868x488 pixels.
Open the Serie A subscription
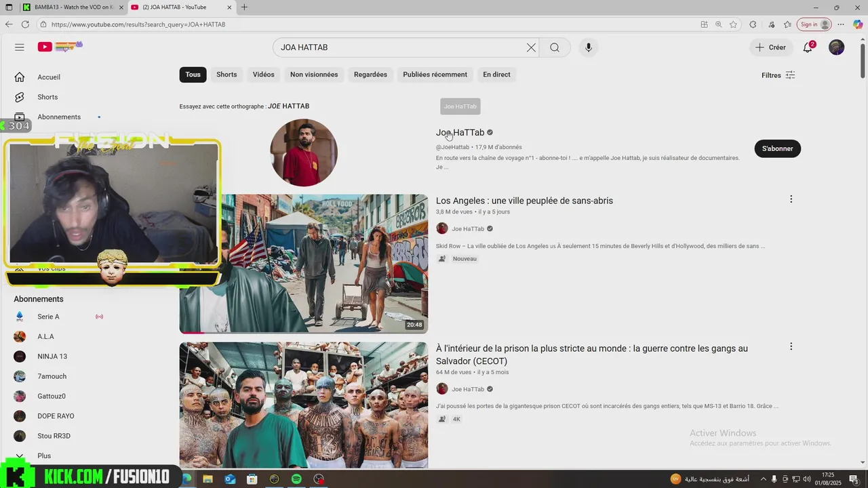click(48, 317)
